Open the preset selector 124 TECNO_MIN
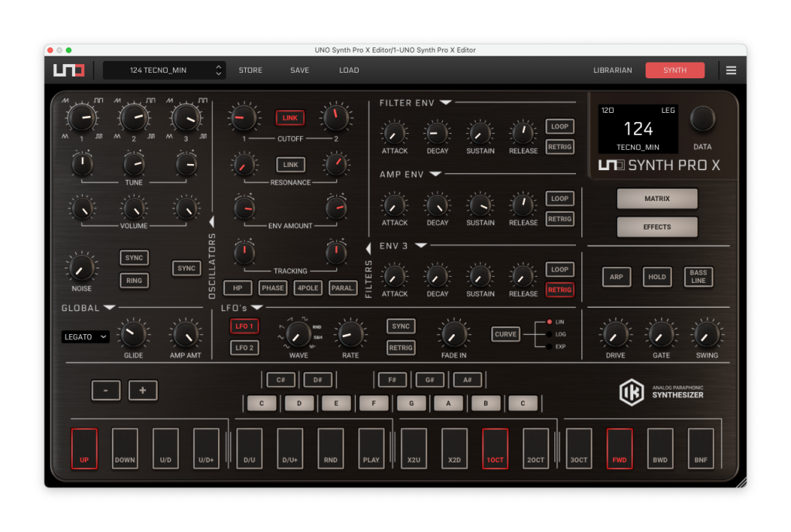The height and width of the screenshot is (532, 791). 165,70
